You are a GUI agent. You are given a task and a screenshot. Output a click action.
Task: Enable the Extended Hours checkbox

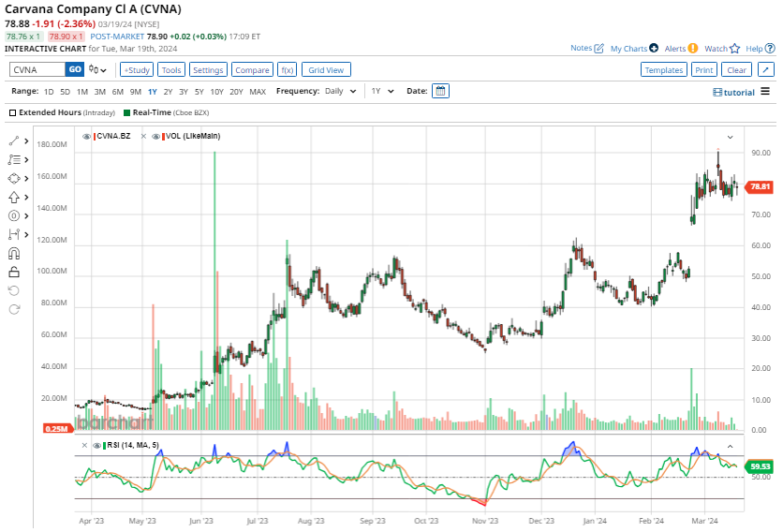(12, 112)
